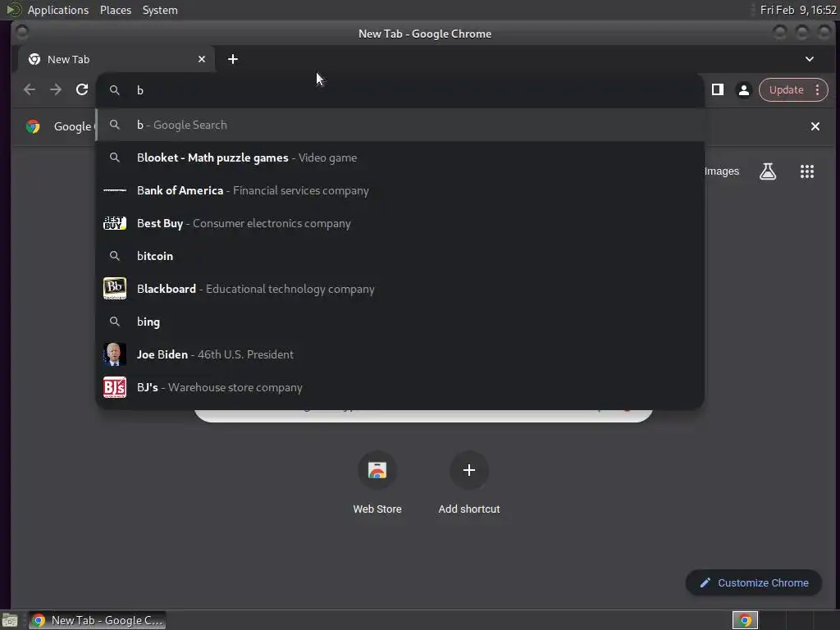This screenshot has height=630, width=840.
Task: Choose Bank of America suggestion
Action: [399, 190]
